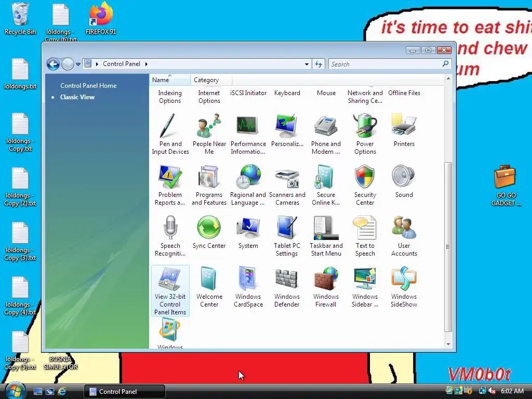This screenshot has width=532, height=399.
Task: Click Indexing Options label
Action: (x=170, y=97)
